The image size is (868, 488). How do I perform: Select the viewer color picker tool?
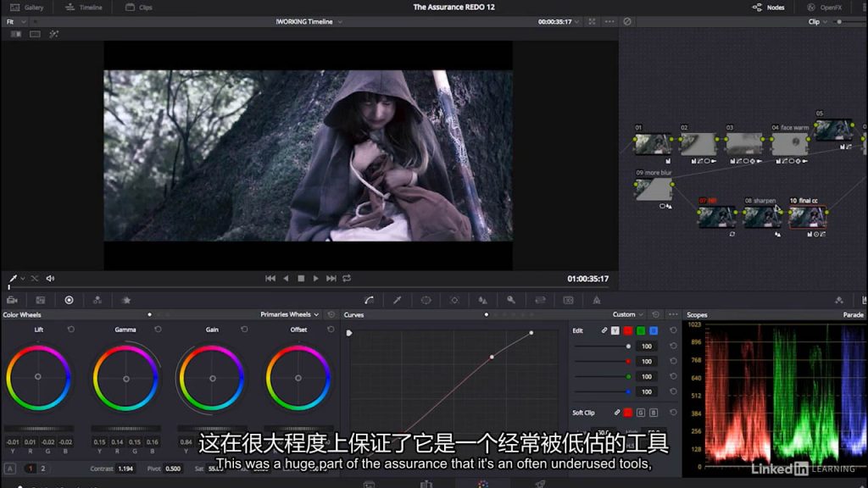pyautogui.click(x=13, y=278)
